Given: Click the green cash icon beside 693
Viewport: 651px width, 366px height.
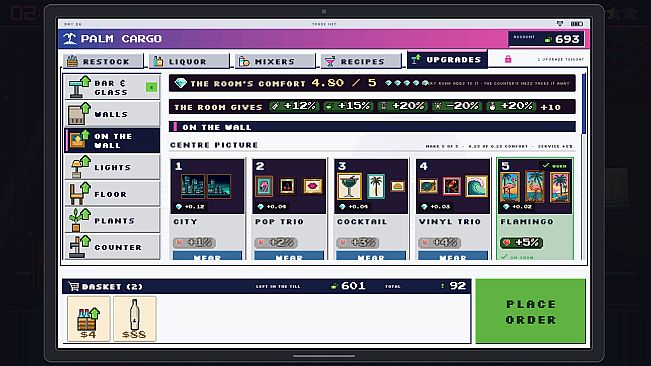Looking at the screenshot, I should point(548,39).
